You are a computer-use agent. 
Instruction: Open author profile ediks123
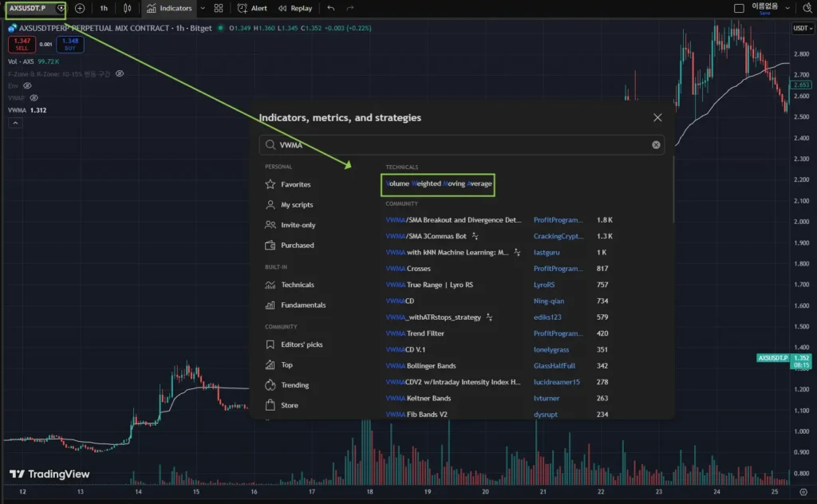pos(547,317)
